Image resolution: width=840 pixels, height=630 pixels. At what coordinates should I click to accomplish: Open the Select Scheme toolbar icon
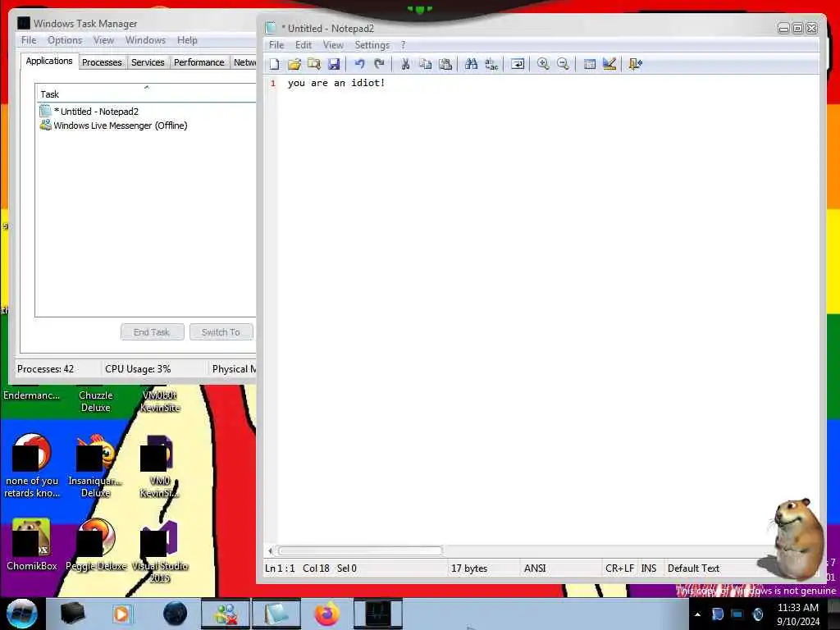point(589,64)
